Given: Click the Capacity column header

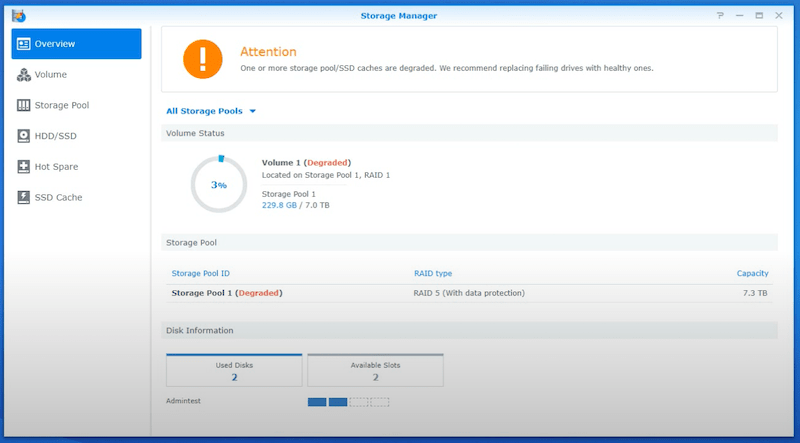Looking at the screenshot, I should pyautogui.click(x=752, y=273).
